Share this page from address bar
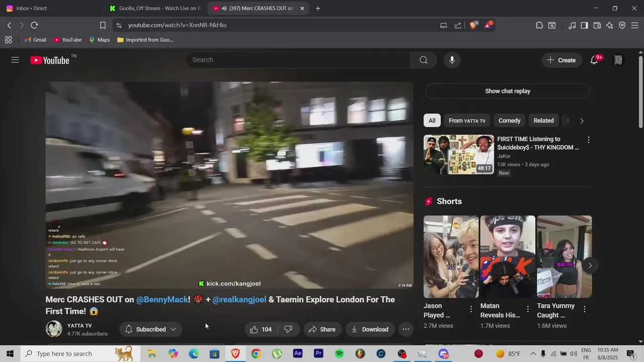Viewport: 644px width, 362px height. (x=458, y=25)
